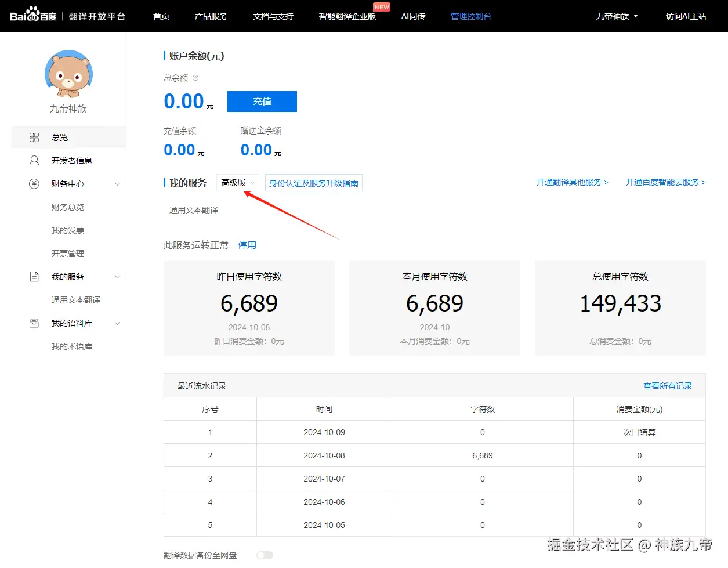Click the 开发者信息 person icon

point(34,161)
